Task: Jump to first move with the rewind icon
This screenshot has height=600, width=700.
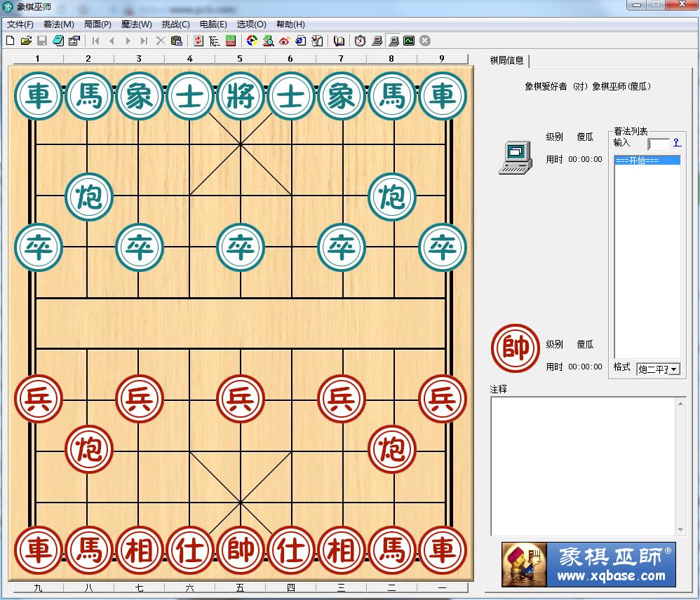Action: point(94,41)
